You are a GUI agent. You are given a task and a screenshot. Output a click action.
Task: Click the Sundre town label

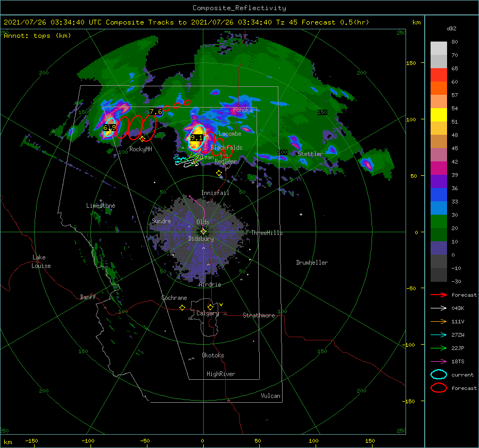coord(161,221)
